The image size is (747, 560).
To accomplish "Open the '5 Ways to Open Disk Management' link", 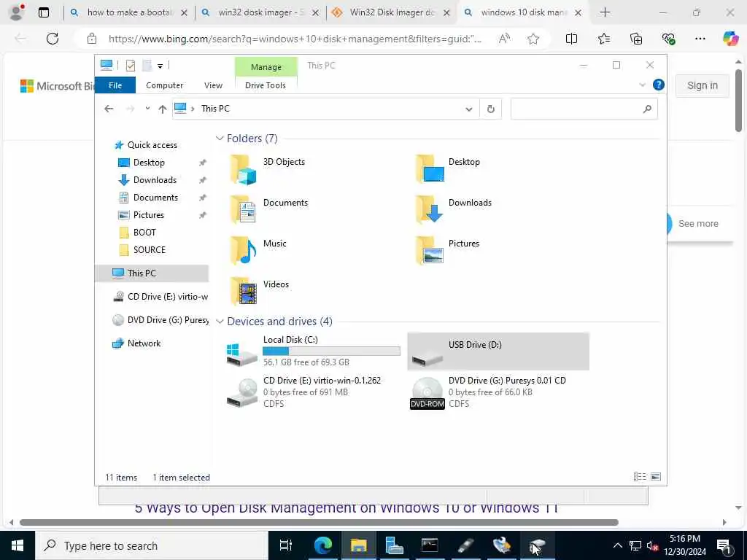I will click(x=347, y=508).
